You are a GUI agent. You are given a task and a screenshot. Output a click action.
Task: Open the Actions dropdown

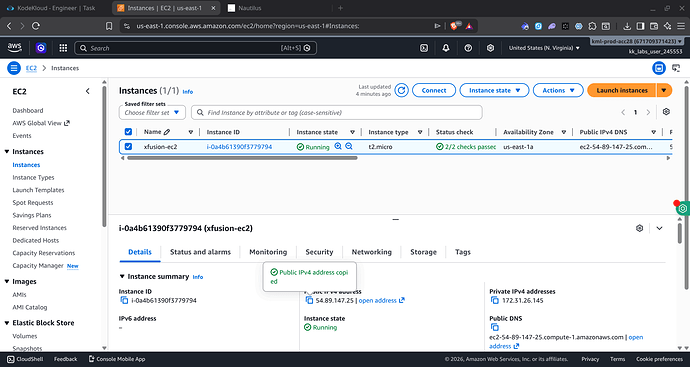click(558, 90)
